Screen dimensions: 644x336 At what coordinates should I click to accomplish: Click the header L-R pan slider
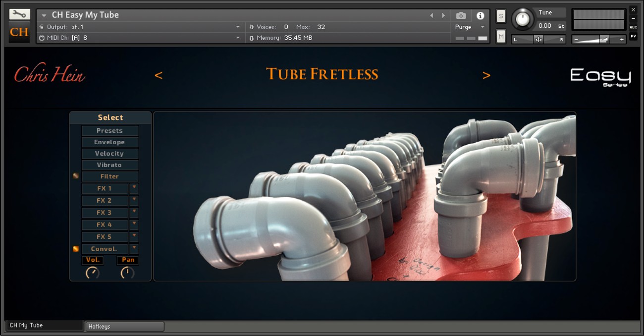[538, 40]
